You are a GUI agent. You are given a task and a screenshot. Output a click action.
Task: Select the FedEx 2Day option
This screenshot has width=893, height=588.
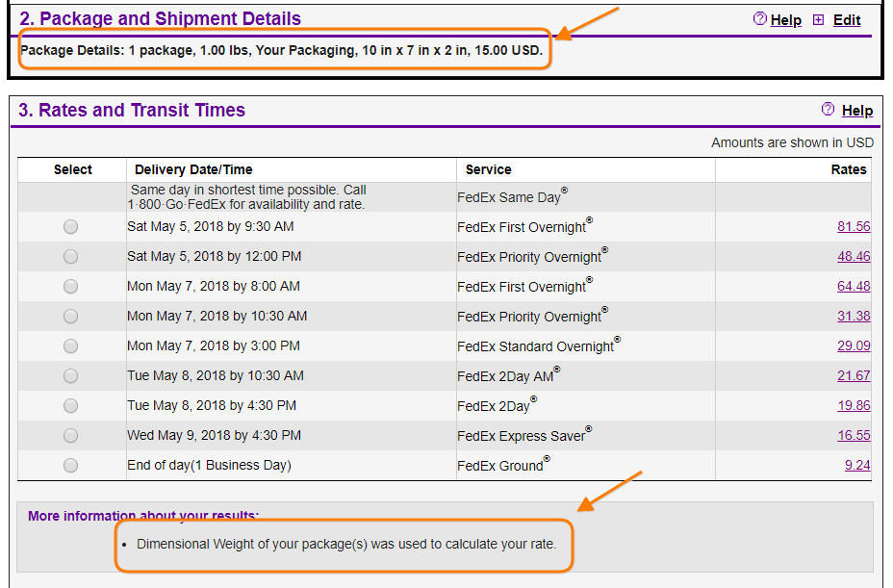69,404
